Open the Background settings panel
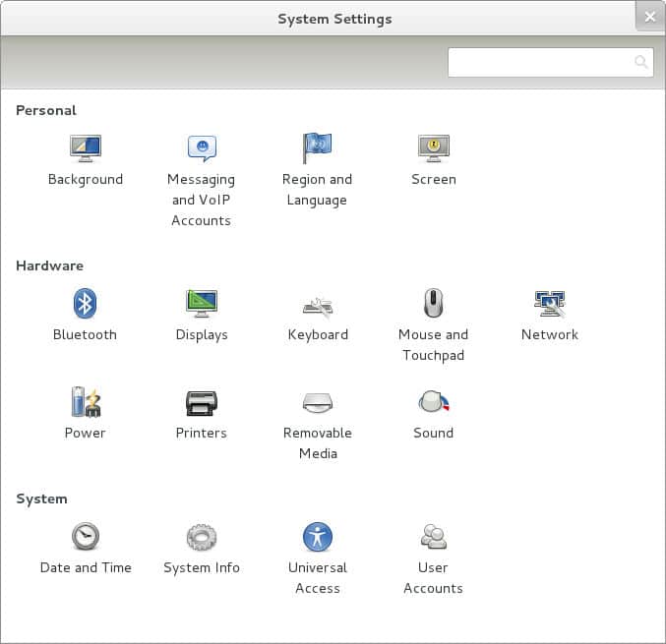666x644 pixels. [x=86, y=149]
